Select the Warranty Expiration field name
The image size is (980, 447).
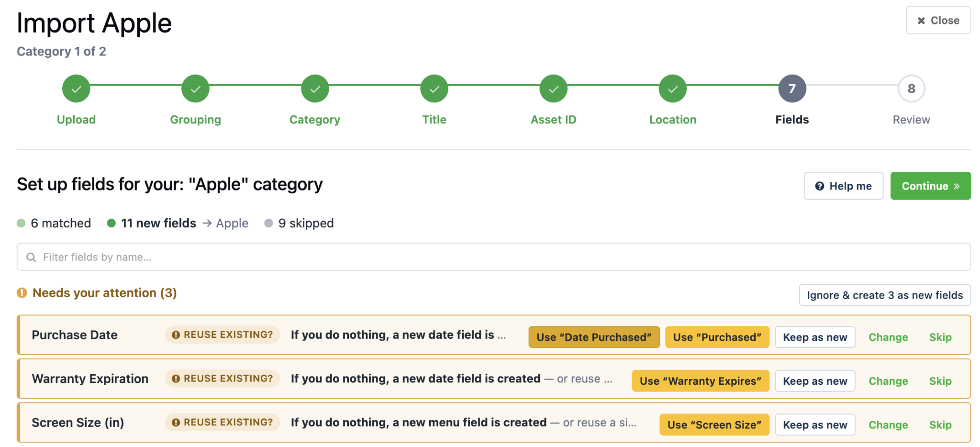[90, 379]
